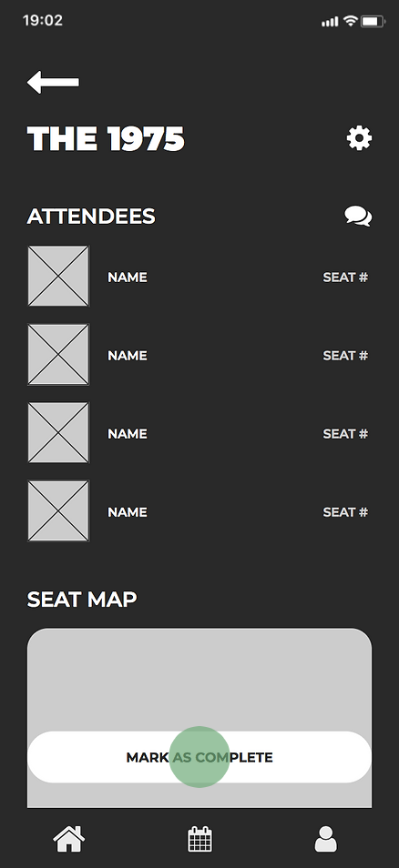Open the calendar icon in bottom bar
Screen dimensions: 399x868
[x=199, y=839]
